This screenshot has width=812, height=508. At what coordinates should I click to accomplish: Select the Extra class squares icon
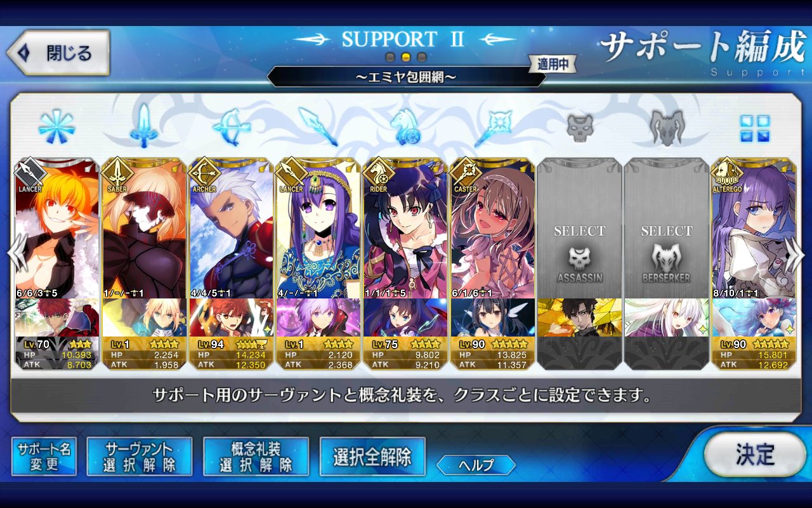click(x=755, y=128)
